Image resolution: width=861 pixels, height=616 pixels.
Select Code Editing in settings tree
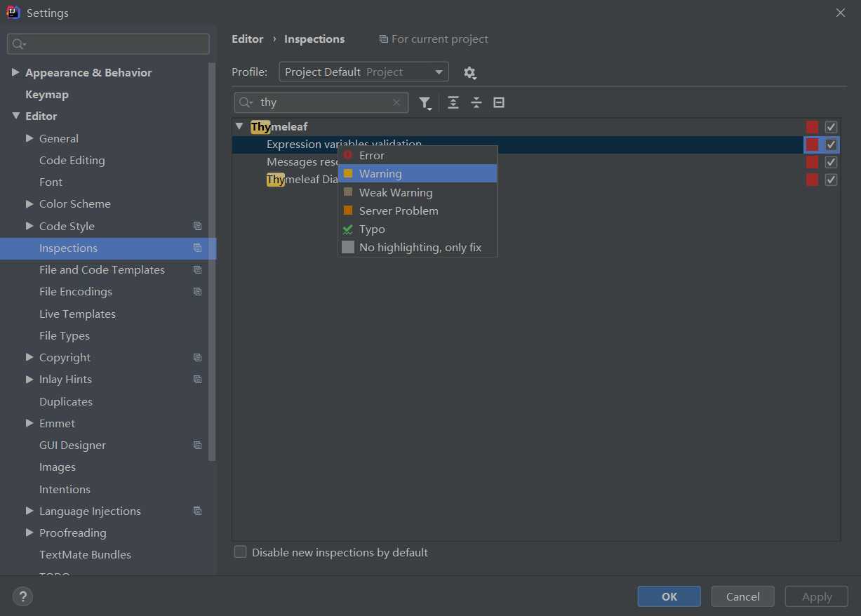[72, 160]
